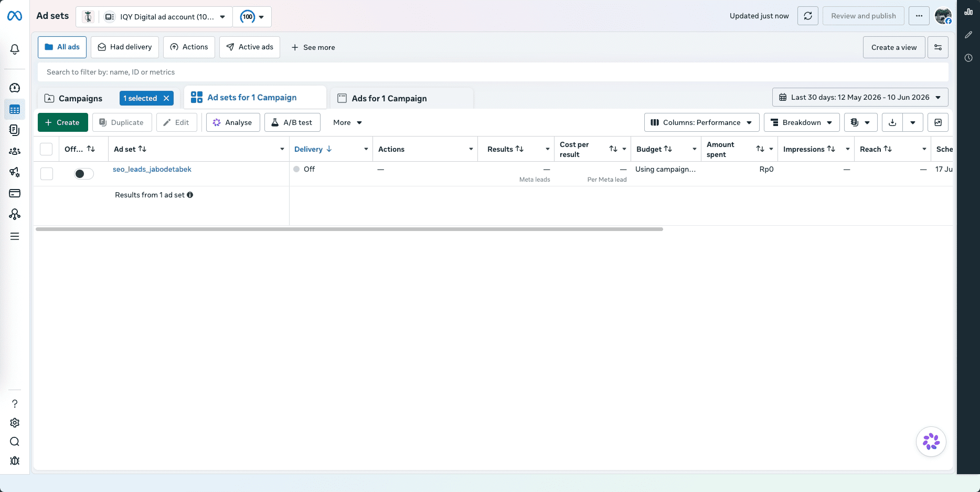
Task: Open history clock on right rail
Action: click(968, 58)
